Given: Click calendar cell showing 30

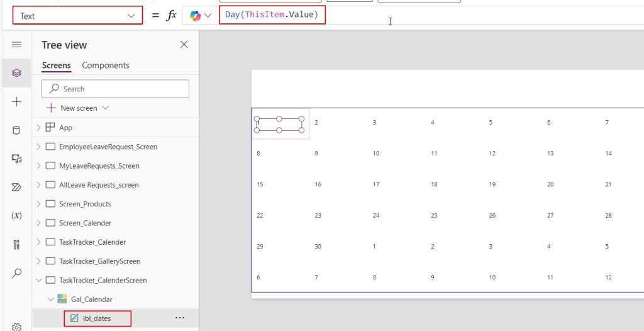Looking at the screenshot, I should pyautogui.click(x=318, y=246).
